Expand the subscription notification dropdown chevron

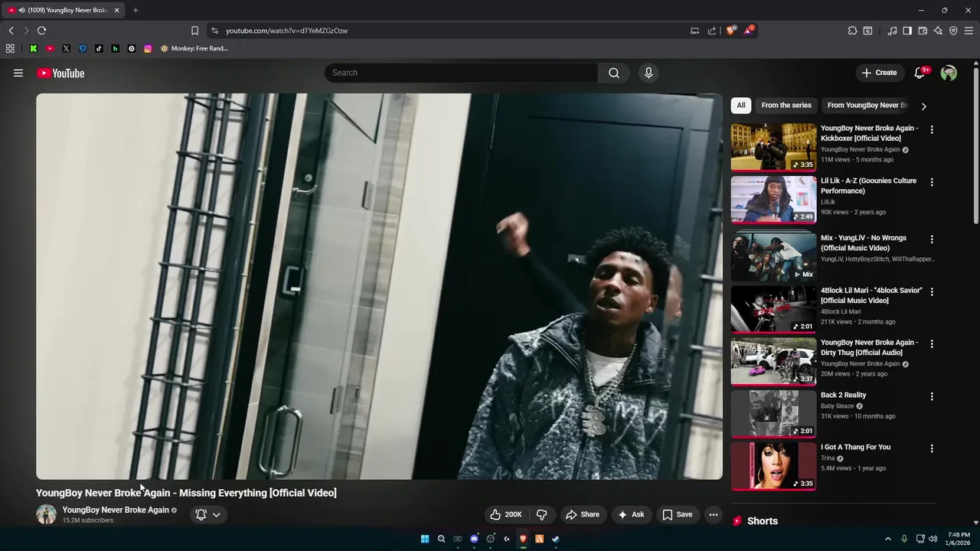[x=217, y=514]
